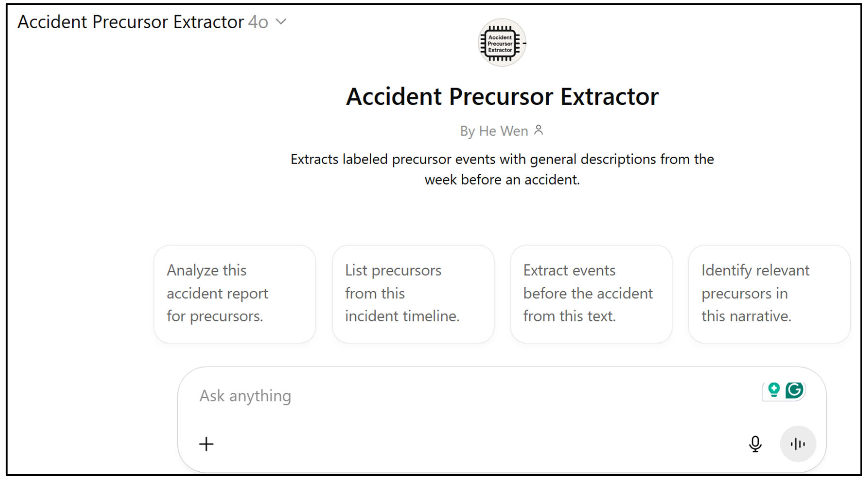Click the person icon beside He Wen
868x482 pixels.
point(538,130)
